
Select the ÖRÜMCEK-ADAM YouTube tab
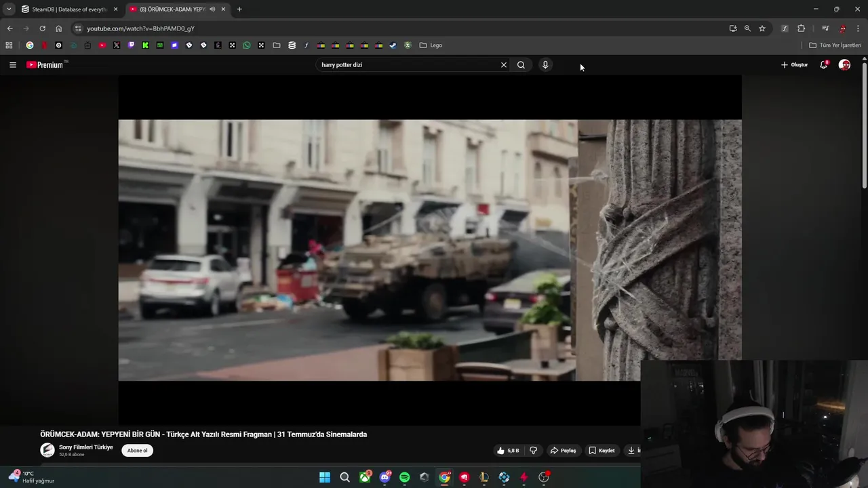click(176, 9)
